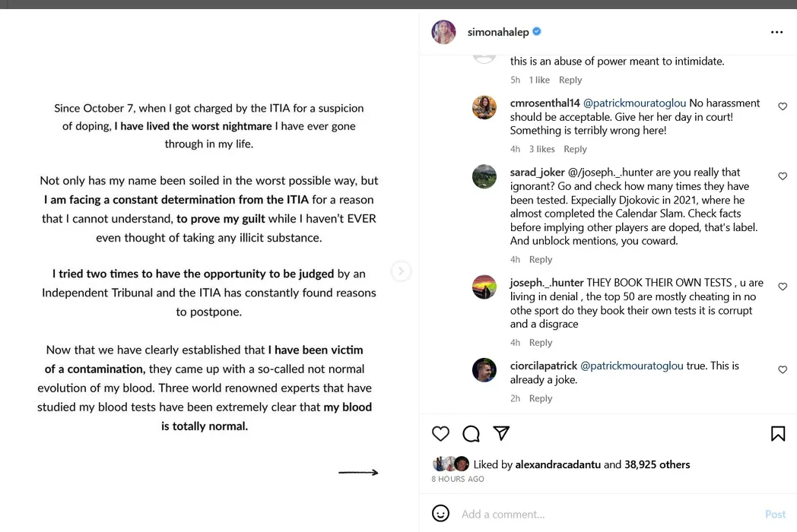
Task: Open the simonahalep username link
Action: point(498,32)
